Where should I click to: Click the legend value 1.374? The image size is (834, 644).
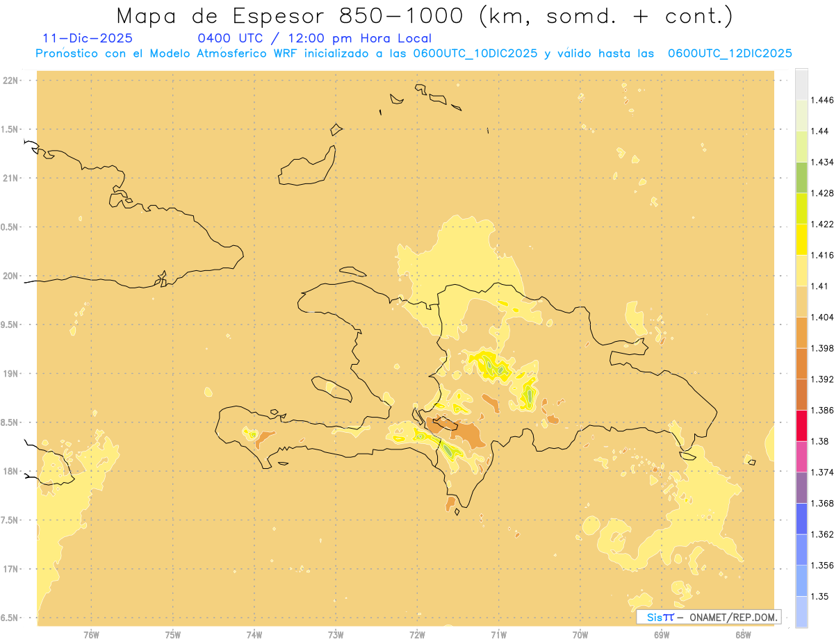click(822, 472)
